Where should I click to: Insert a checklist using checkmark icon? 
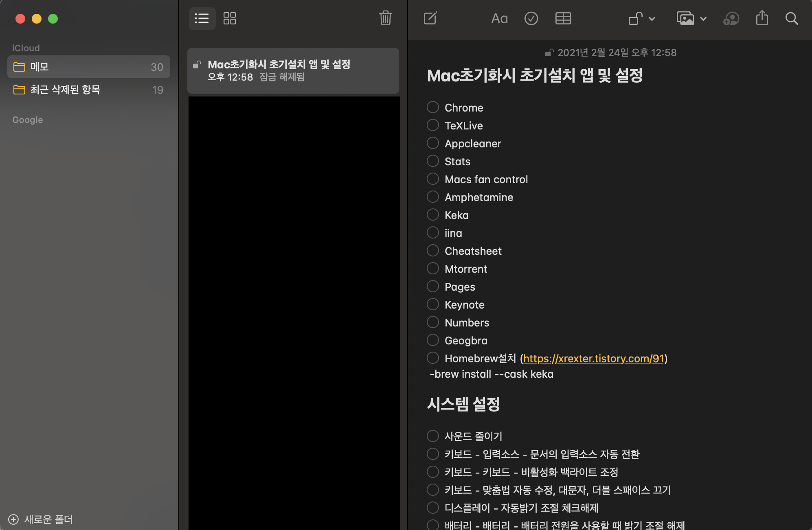tap(531, 18)
